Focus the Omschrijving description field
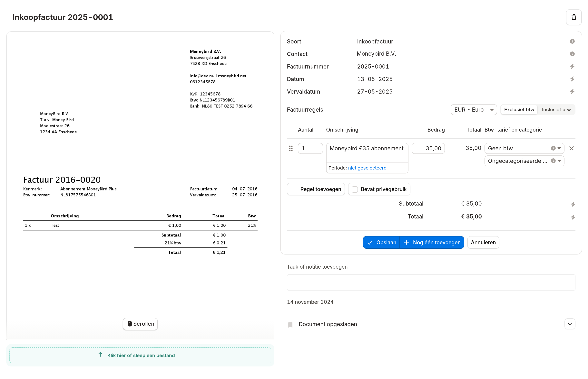588x379 pixels. coord(367,153)
